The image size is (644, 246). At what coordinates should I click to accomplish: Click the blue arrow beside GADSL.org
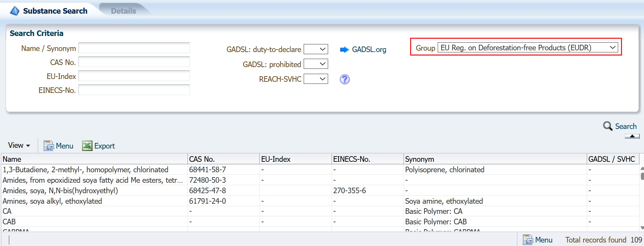[x=344, y=50]
